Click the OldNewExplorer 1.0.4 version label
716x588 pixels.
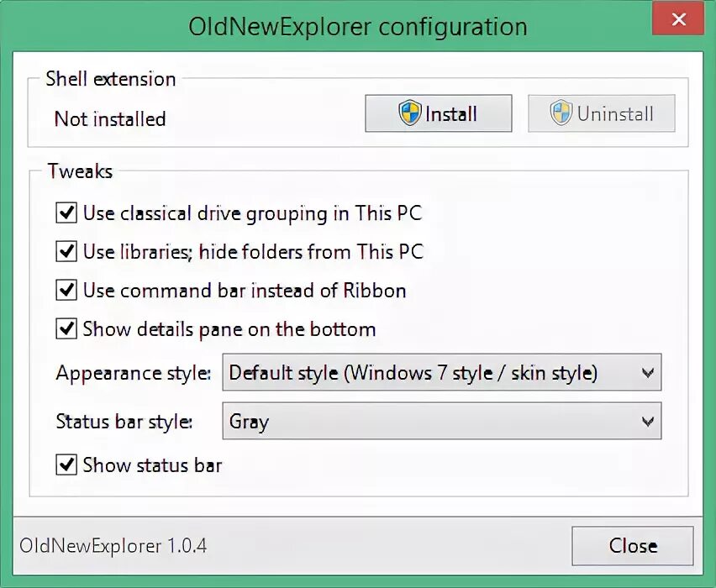[113, 546]
